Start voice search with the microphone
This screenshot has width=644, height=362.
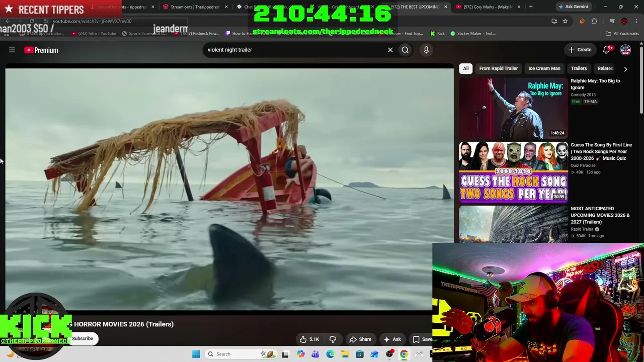(426, 50)
